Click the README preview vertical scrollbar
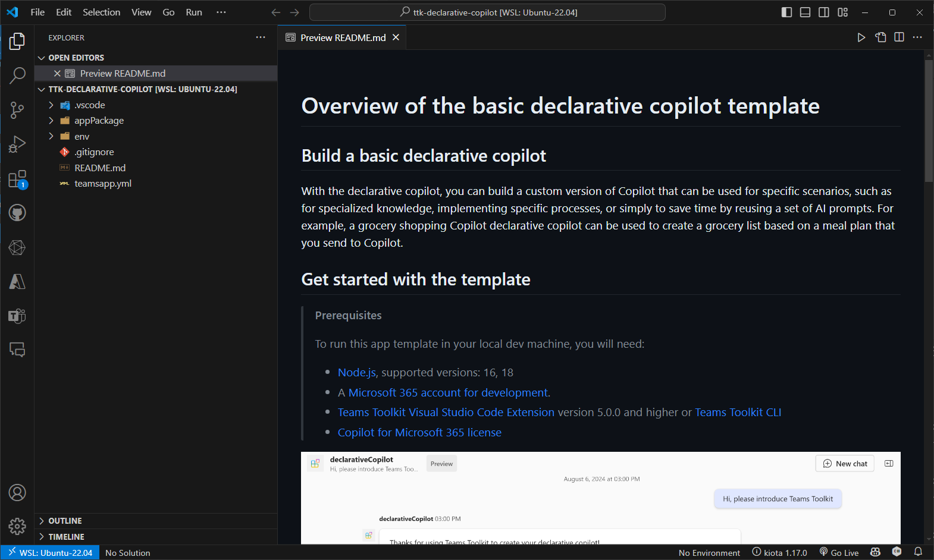 [x=929, y=121]
